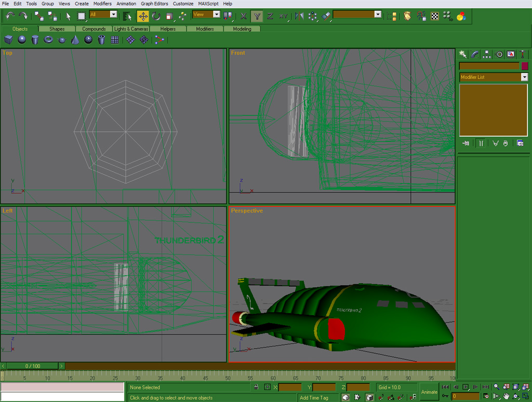Open the MAXScript menu
This screenshot has height=402, width=532.
(x=208, y=4)
